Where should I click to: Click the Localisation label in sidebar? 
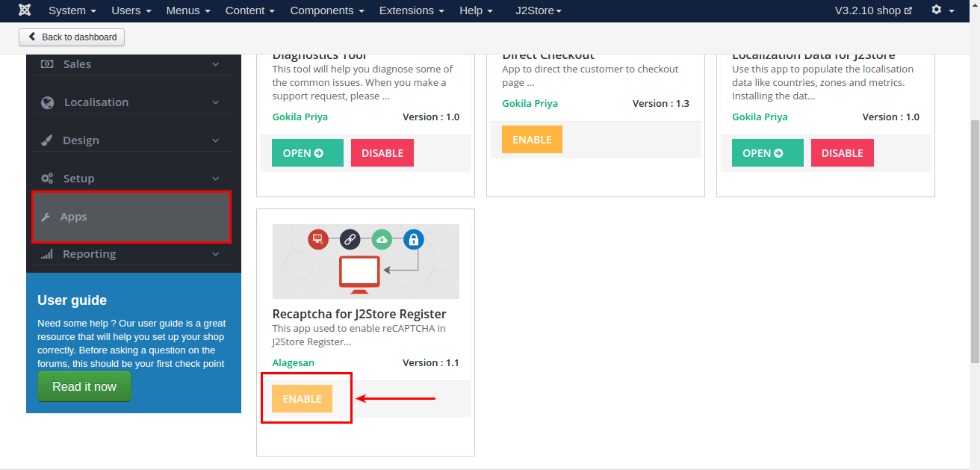tap(96, 102)
